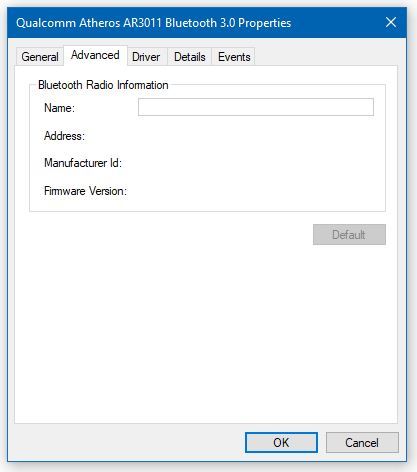417x472 pixels.
Task: Click the Bluetooth Radio Information group title
Action: click(103, 85)
